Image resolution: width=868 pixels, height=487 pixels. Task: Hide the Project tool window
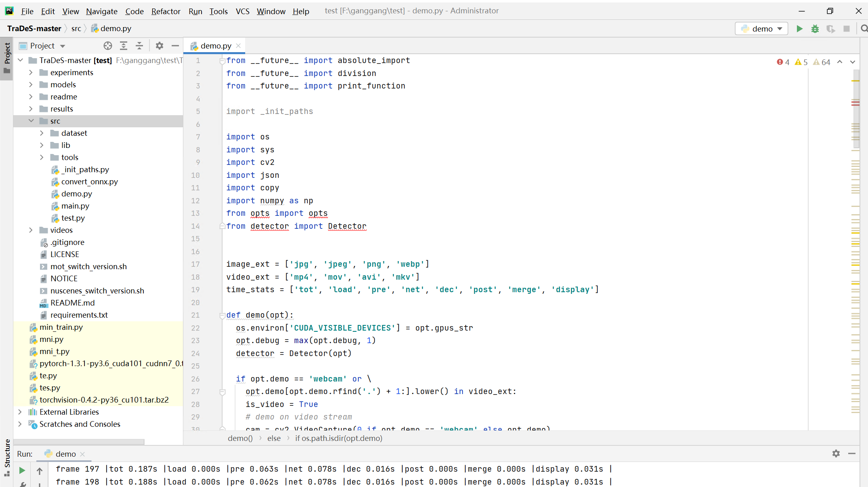tap(175, 46)
